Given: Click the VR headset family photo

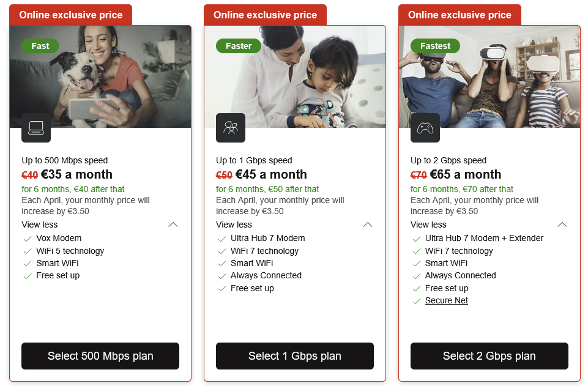Looking at the screenshot, I should [x=489, y=77].
